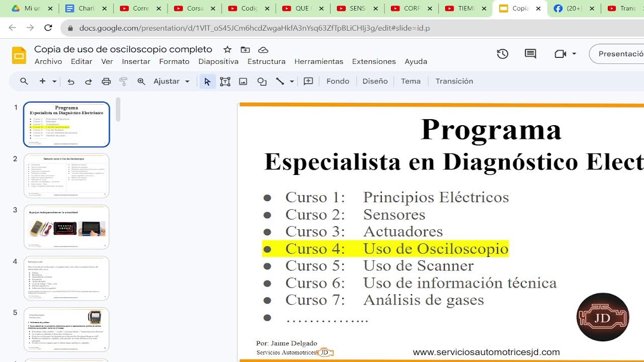Switch to the TIEMPO YouTube tab
644x362 pixels.
click(465, 9)
